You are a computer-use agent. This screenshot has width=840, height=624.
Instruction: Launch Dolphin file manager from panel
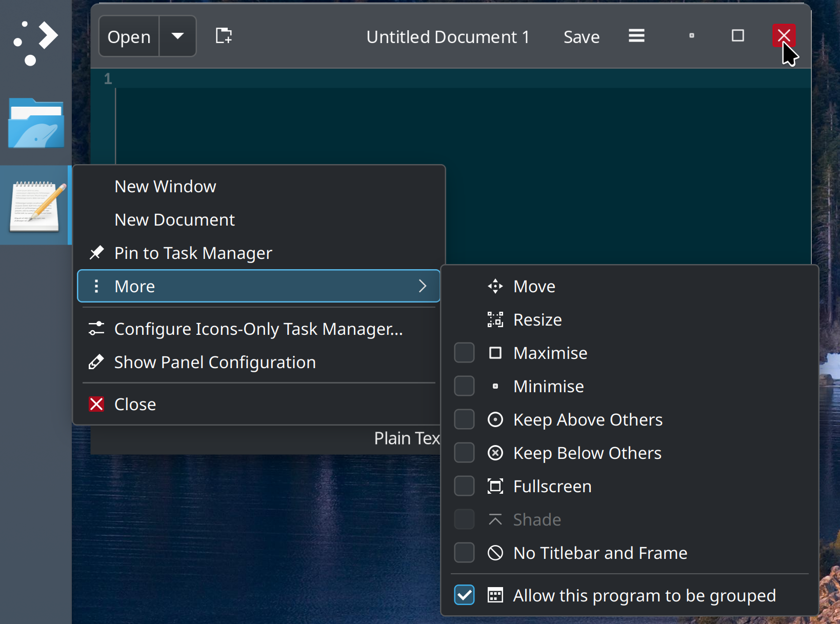[36, 123]
